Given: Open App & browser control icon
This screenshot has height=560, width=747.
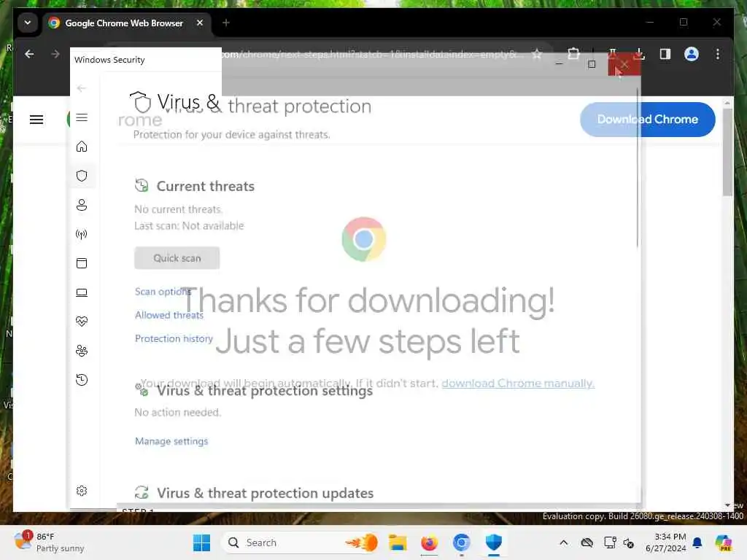Looking at the screenshot, I should click(x=82, y=263).
